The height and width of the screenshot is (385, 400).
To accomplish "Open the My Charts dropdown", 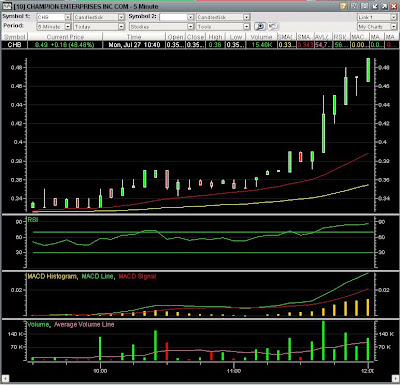I will (x=394, y=26).
